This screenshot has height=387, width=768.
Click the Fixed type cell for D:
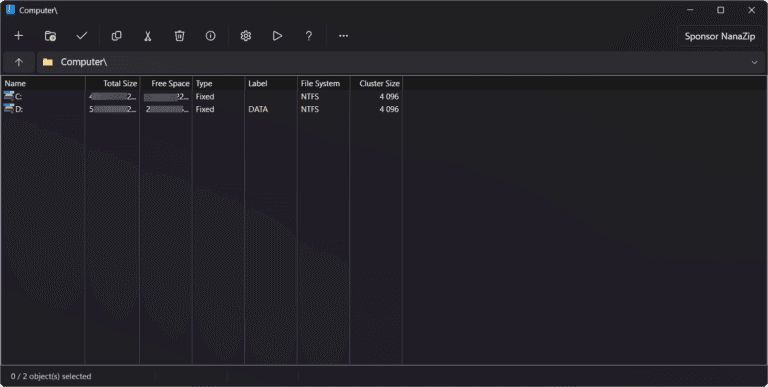click(x=205, y=109)
